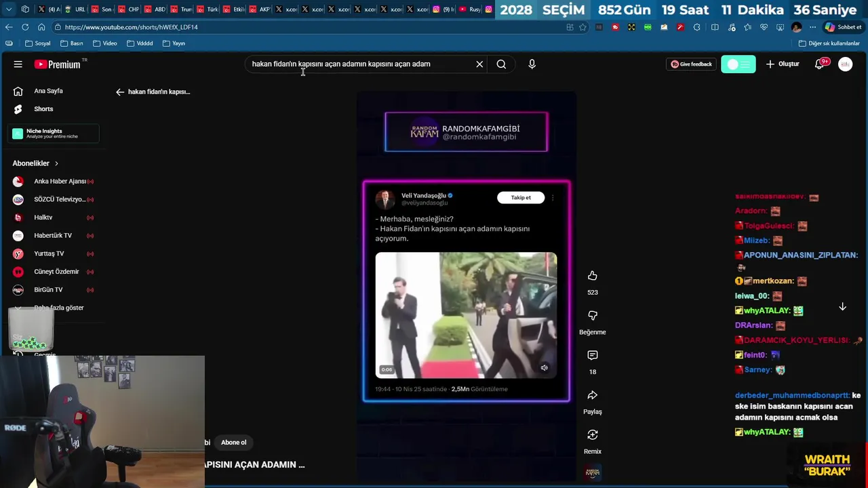Image resolution: width=868 pixels, height=488 pixels.
Task: Open the comments icon showing 18
Action: (593, 355)
